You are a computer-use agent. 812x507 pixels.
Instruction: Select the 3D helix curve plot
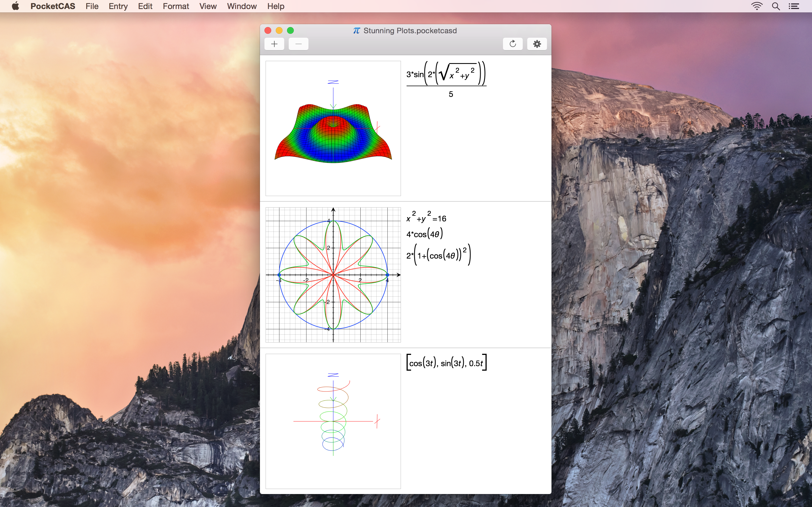point(333,421)
